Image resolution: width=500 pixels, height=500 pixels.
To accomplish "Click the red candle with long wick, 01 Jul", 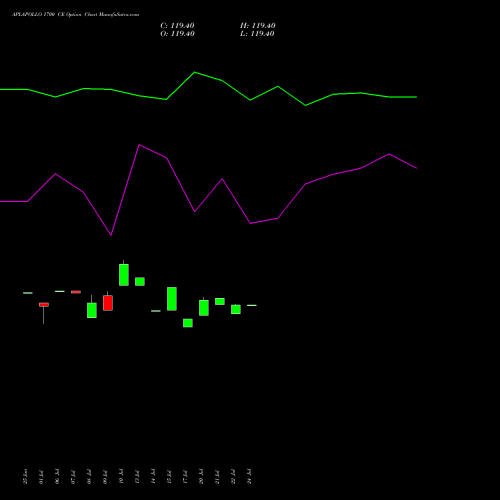I will click(44, 305).
